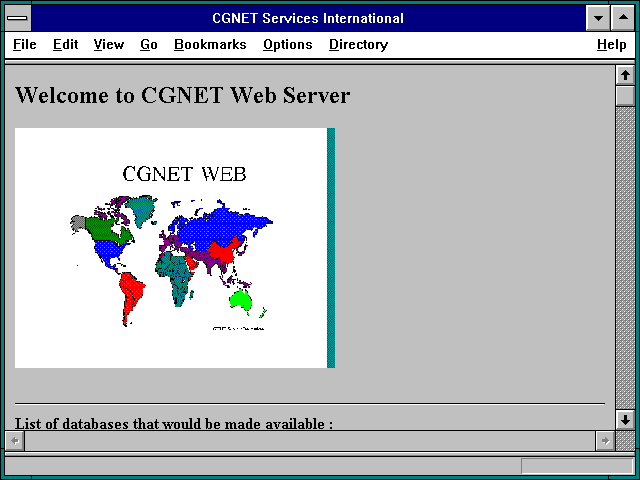Click the CGNET WEB world map image

tap(175, 248)
